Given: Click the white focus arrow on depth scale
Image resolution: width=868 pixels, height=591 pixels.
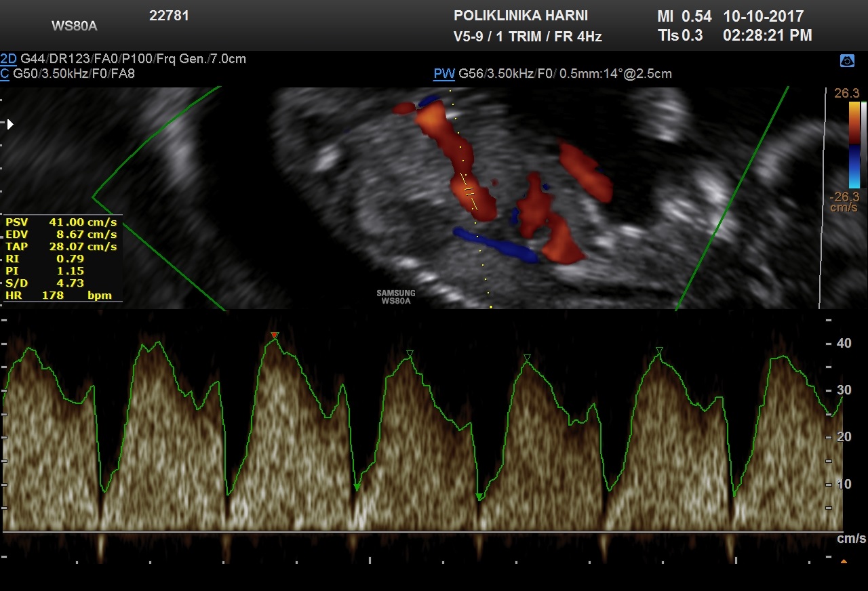Looking at the screenshot, I should tap(10, 124).
